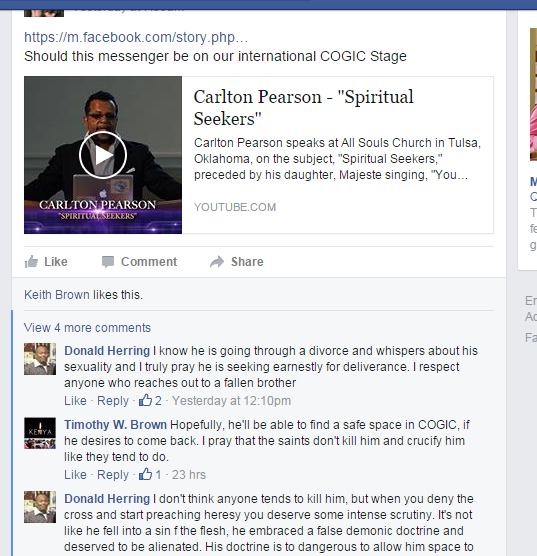Open Carlton Pearson "Spiritual Seekers" title link

click(x=303, y=107)
